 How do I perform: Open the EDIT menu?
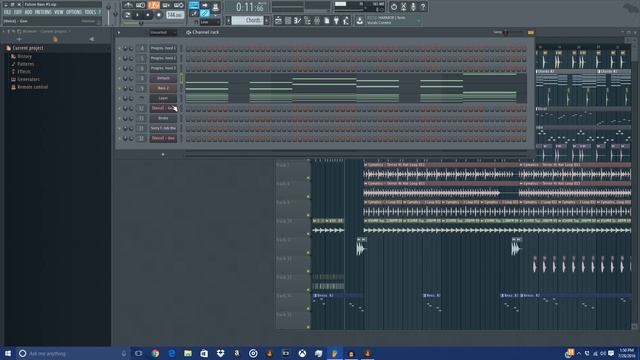click(x=18, y=12)
